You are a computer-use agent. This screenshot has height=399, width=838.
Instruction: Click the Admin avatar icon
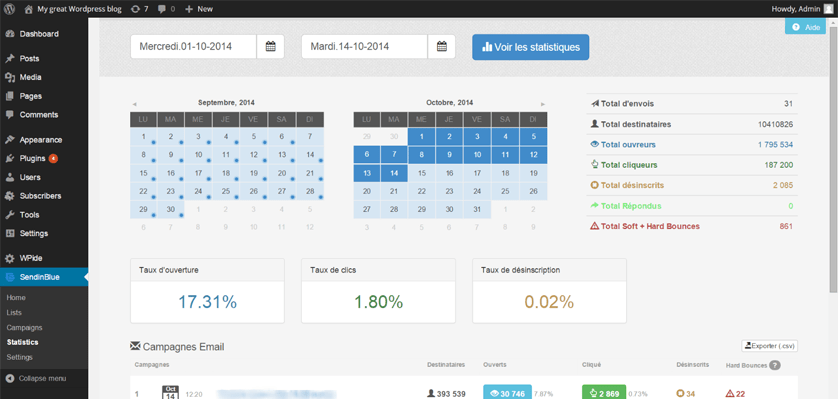pyautogui.click(x=827, y=9)
